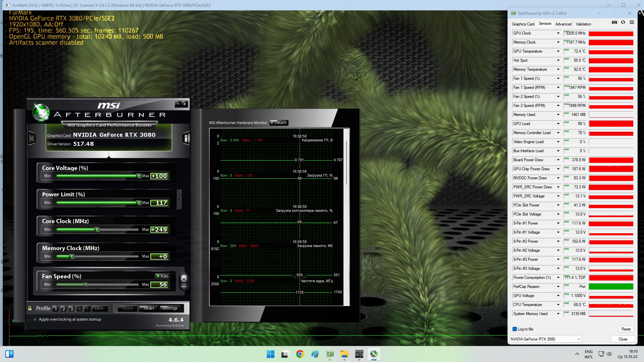Uncheck the Log to file checkbox
The image size is (644, 362).
(x=515, y=329)
